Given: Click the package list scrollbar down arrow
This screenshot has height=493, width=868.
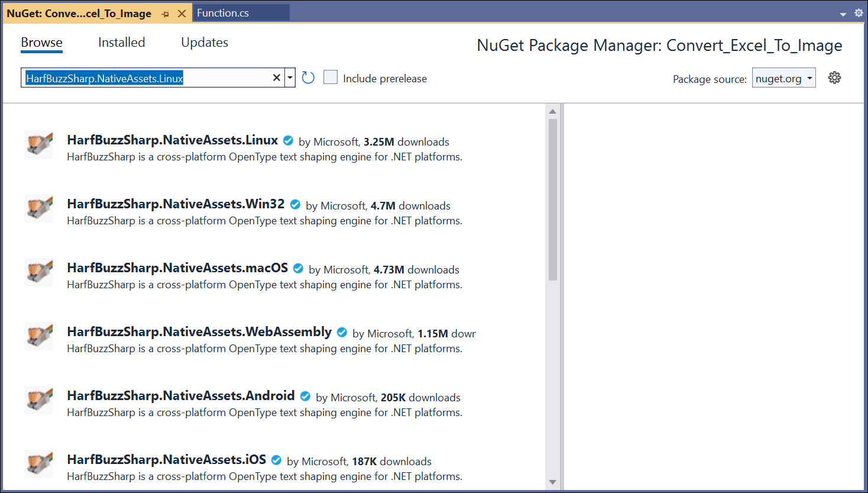Looking at the screenshot, I should [x=552, y=482].
